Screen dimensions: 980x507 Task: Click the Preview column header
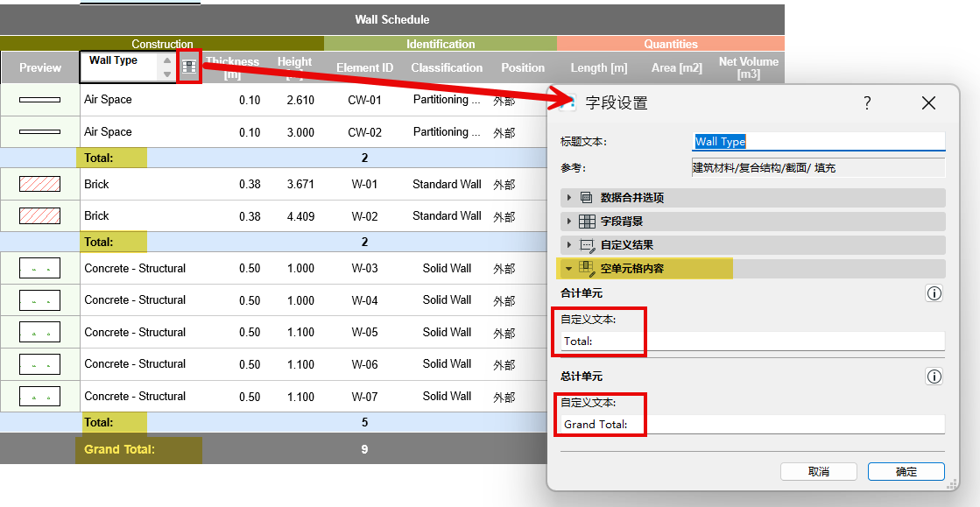(40, 67)
